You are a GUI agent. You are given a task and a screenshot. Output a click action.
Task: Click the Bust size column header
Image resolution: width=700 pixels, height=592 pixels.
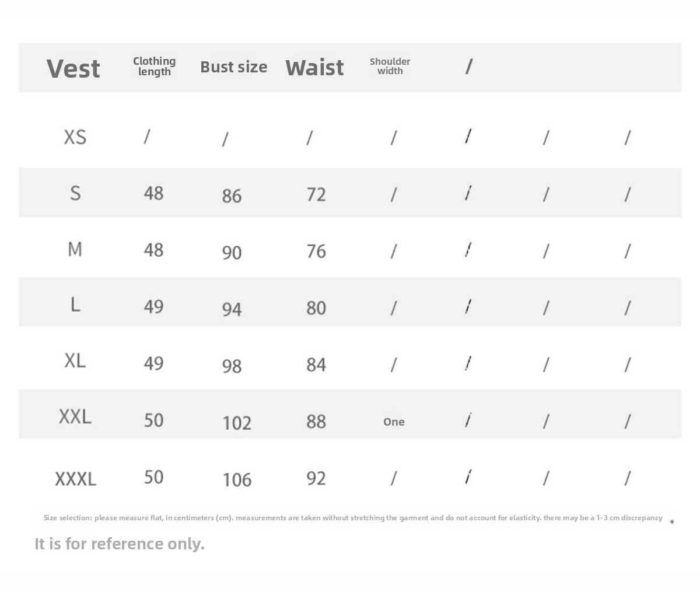233,67
